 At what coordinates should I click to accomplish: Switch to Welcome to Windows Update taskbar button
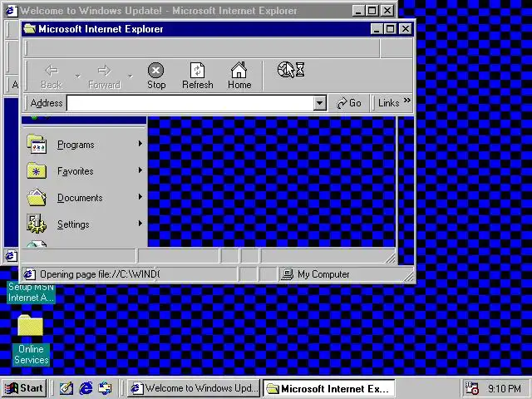click(x=194, y=388)
